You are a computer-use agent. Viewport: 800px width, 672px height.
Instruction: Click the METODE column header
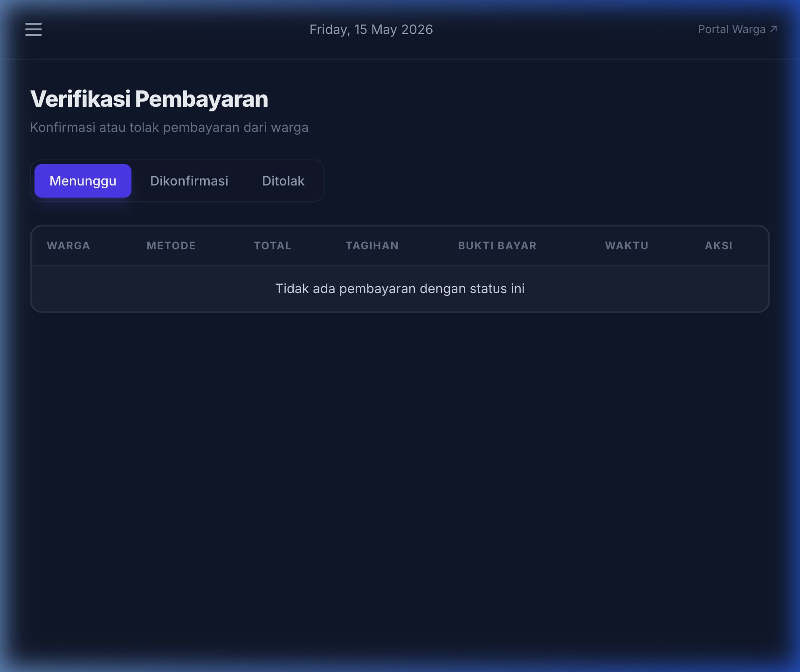(x=171, y=246)
